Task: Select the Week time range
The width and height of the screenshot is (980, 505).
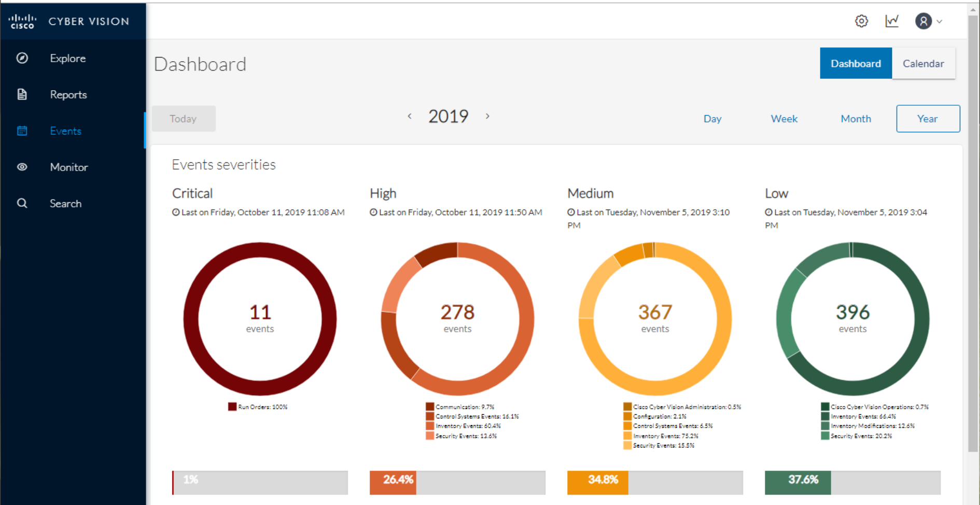Action: 784,119
